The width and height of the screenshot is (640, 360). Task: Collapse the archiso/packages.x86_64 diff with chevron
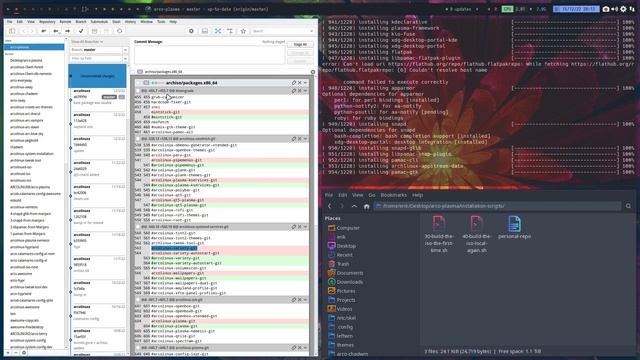pyautogui.click(x=305, y=83)
